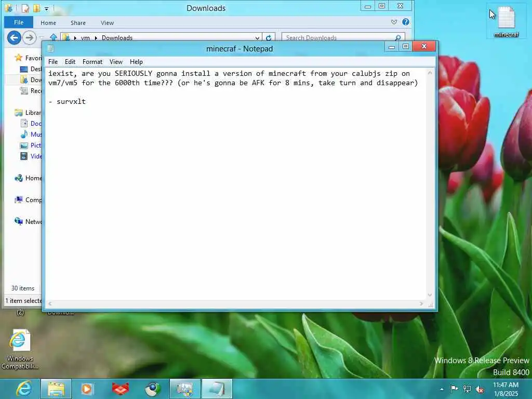Expand the Explorer ribbon chevron
The width and height of the screenshot is (532, 399).
tap(394, 22)
